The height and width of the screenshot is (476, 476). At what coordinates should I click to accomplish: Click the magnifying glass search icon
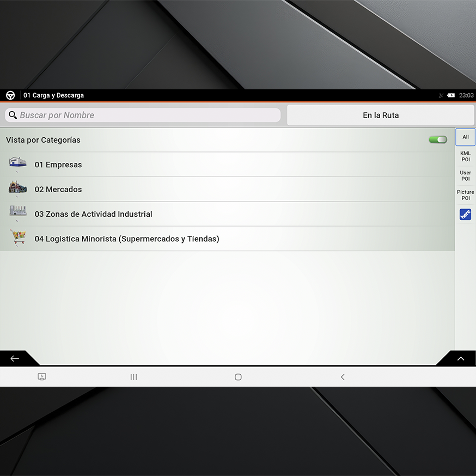coord(13,115)
